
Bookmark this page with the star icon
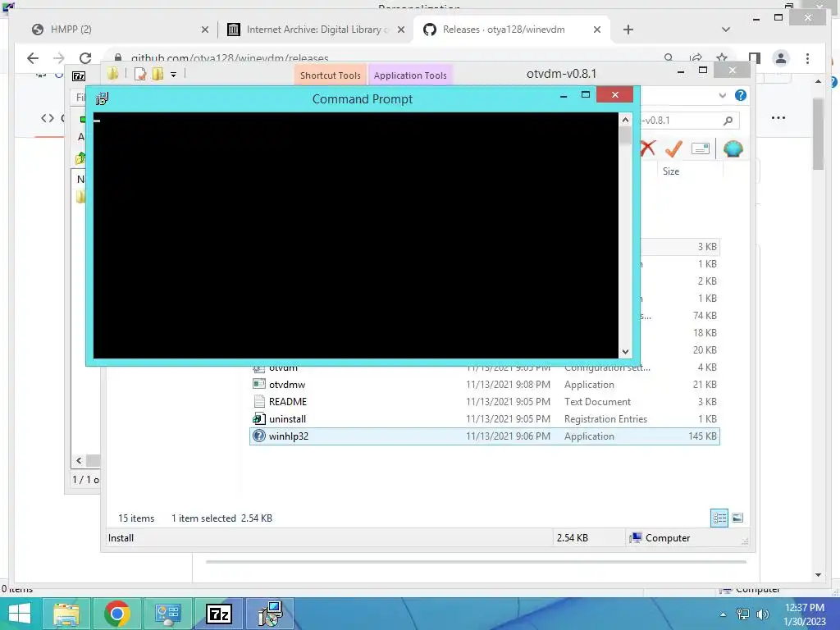click(x=722, y=58)
